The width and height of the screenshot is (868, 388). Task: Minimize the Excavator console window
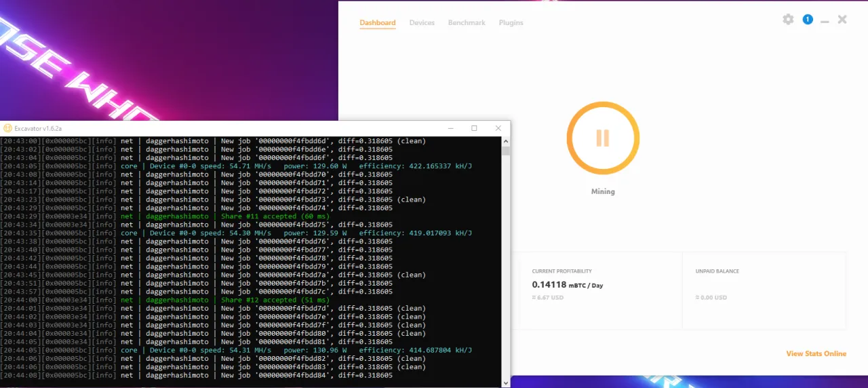point(449,128)
